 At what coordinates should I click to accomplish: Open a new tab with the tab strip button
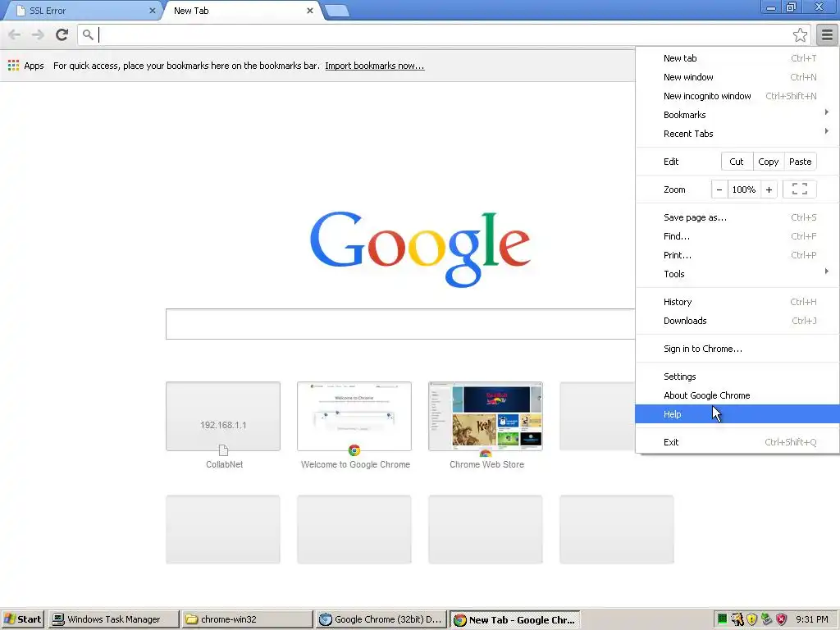[337, 11]
